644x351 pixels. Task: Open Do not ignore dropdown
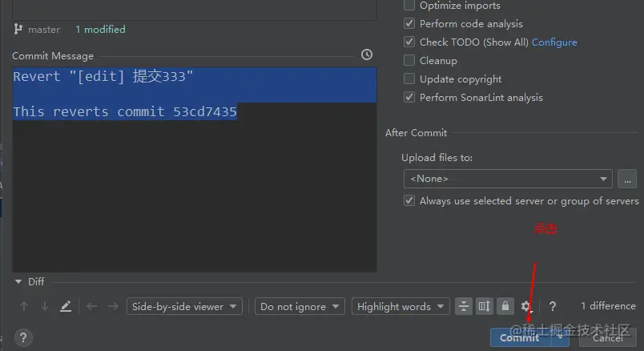click(x=300, y=307)
